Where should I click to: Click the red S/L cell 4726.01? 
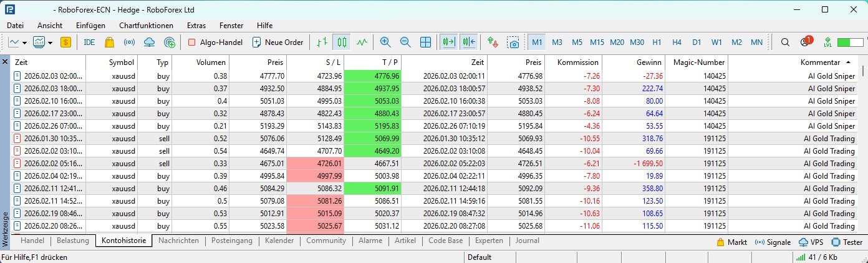coord(315,163)
